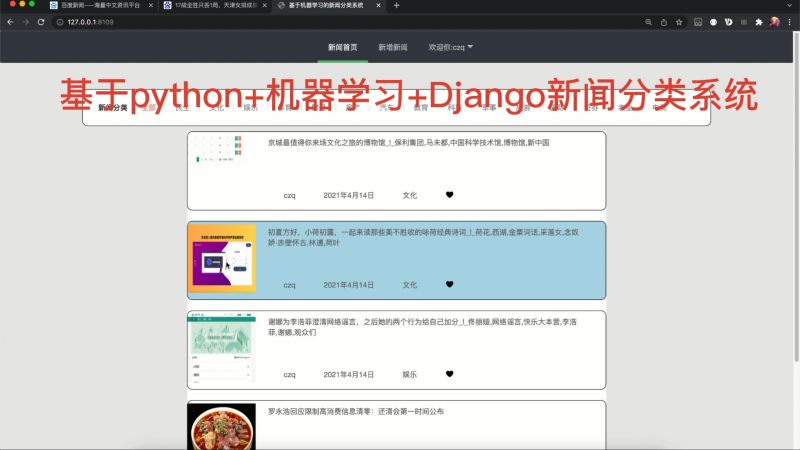Open the Extensions puzzle-piece menu
This screenshot has width=800, height=450.
point(759,22)
